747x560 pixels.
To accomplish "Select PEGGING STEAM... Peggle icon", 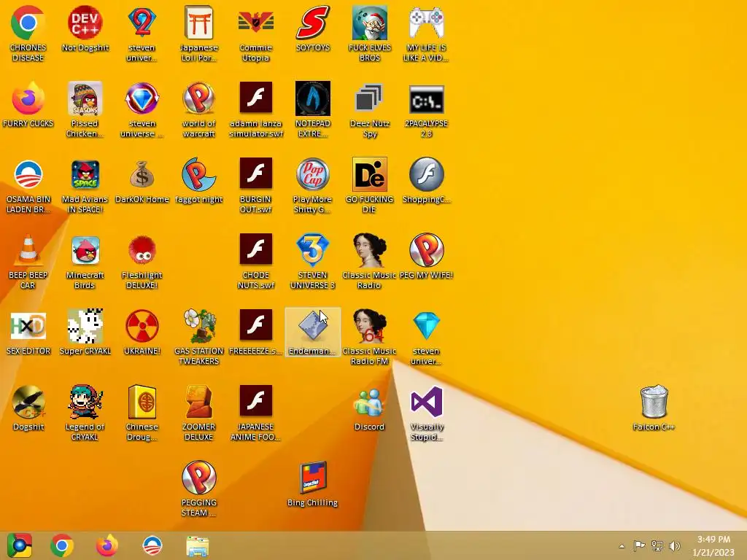I will click(198, 478).
